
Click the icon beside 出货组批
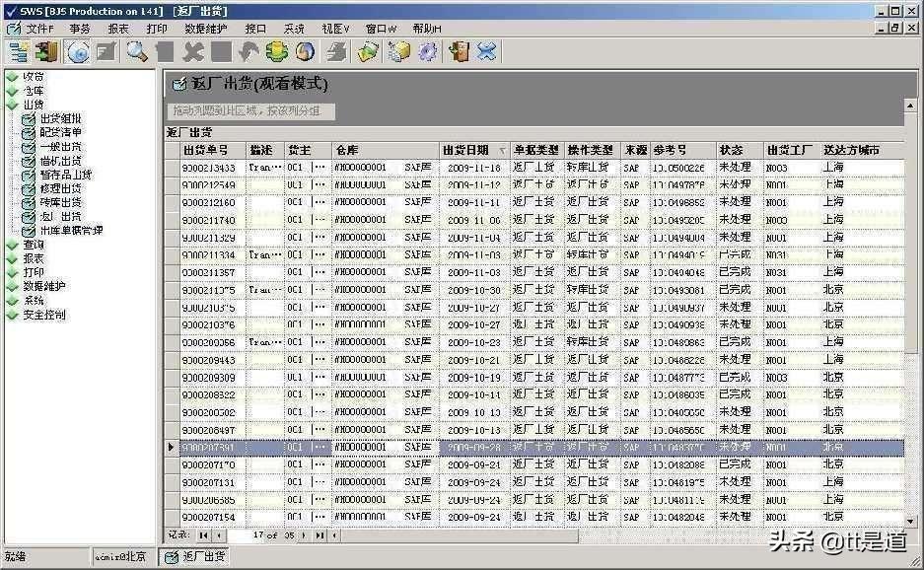pyautogui.click(x=29, y=119)
